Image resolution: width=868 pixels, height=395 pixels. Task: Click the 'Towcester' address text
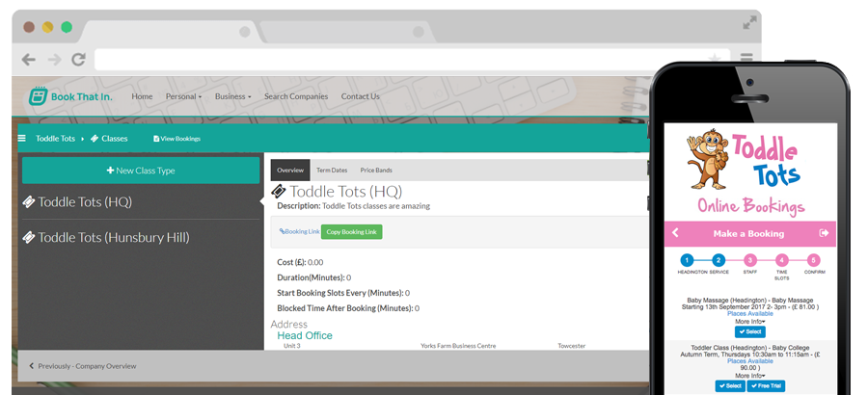571,346
